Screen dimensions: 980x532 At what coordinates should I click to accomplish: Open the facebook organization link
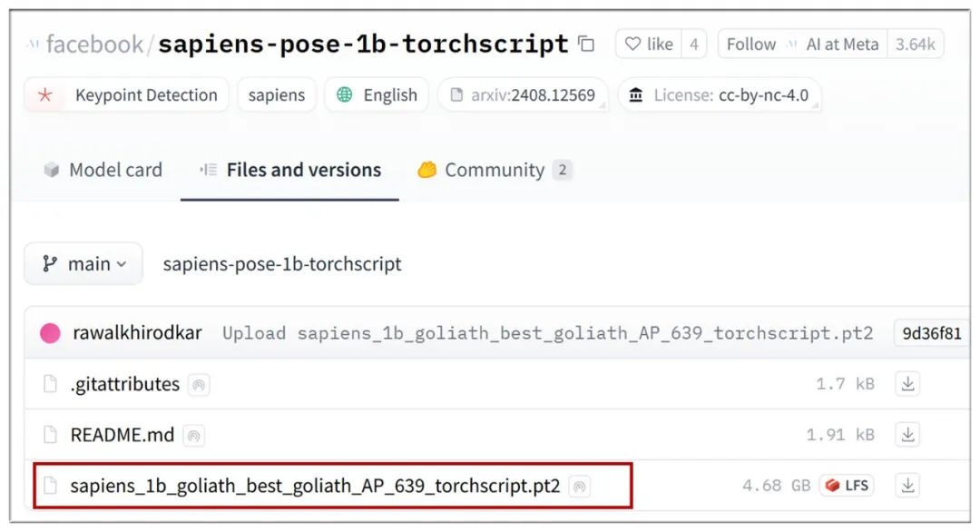(x=94, y=44)
